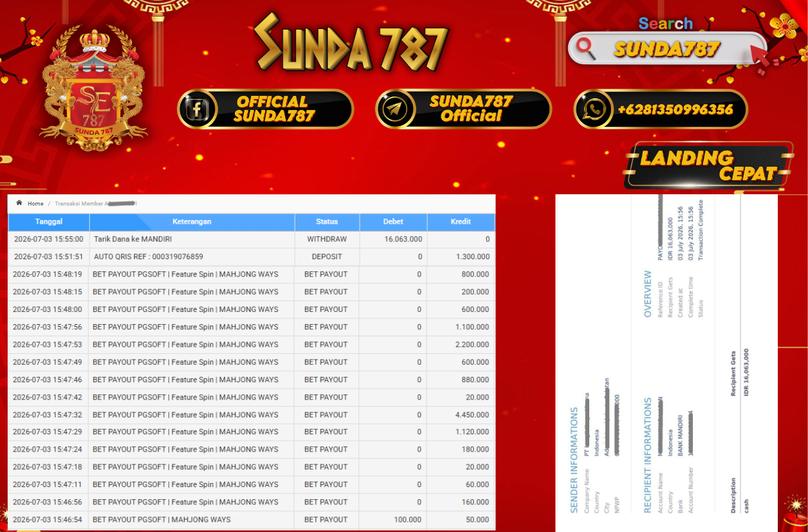Click Transaction Complete status in receipt

(x=701, y=230)
